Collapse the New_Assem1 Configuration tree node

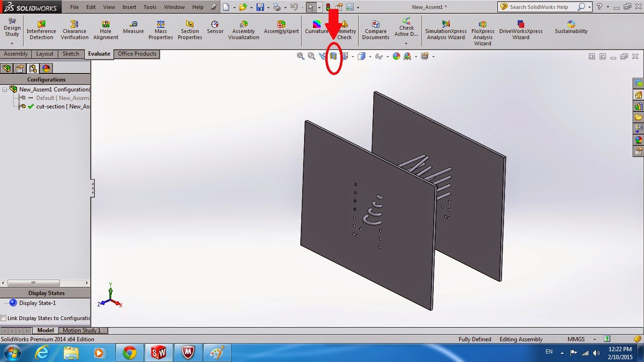[x=4, y=90]
